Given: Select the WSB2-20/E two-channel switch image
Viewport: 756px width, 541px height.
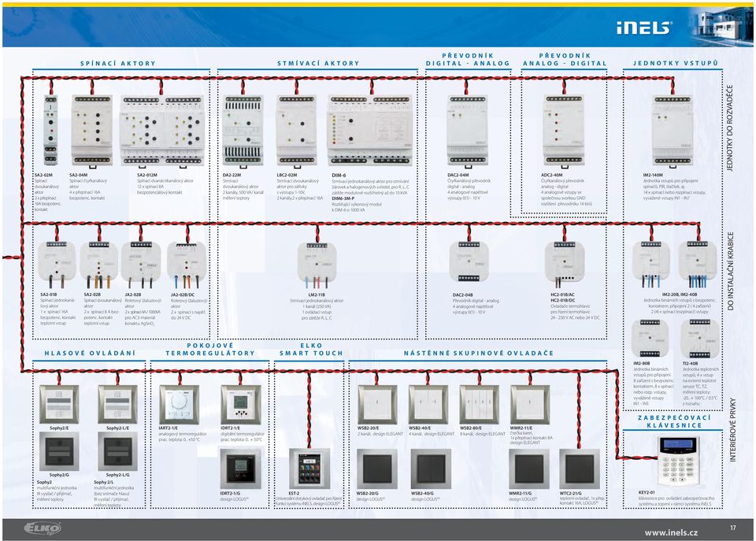Looking at the screenshot, I should pyautogui.click(x=377, y=404).
